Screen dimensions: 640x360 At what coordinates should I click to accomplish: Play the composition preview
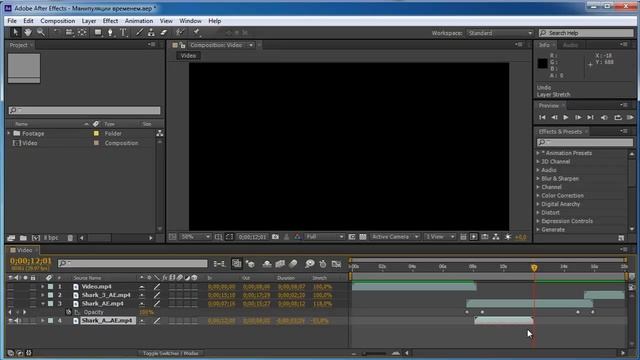pos(566,118)
